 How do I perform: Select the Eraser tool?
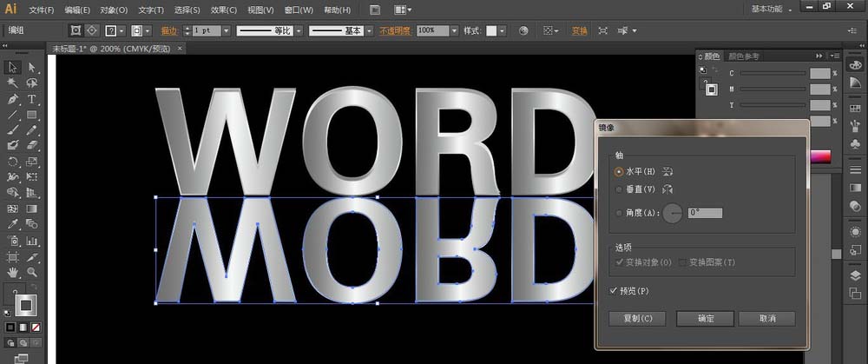click(32, 145)
